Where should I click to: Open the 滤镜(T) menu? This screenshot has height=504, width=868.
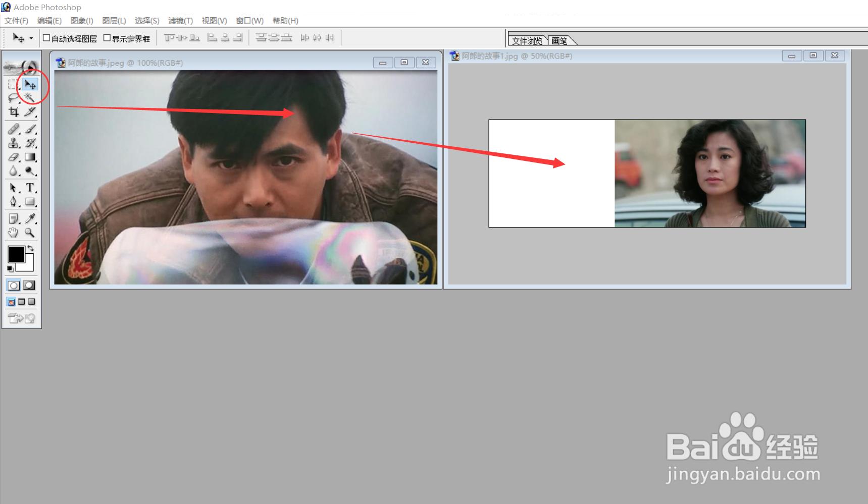click(x=181, y=21)
